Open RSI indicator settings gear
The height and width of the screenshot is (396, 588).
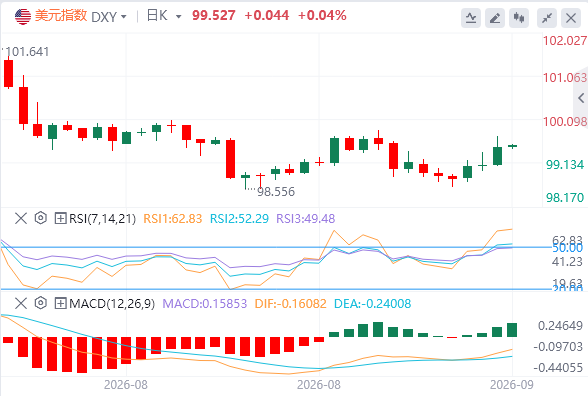40,218
